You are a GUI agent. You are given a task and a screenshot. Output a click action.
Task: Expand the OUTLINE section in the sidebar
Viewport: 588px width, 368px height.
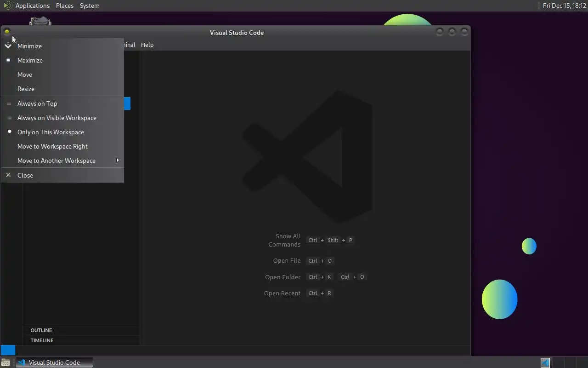pyautogui.click(x=81, y=330)
